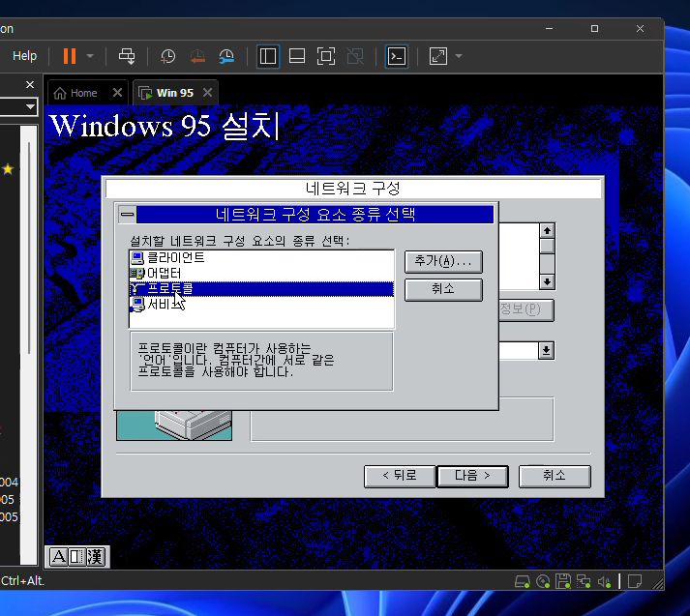The image size is (690, 616).
Task: Open the library search dropdown
Action: coord(30,106)
